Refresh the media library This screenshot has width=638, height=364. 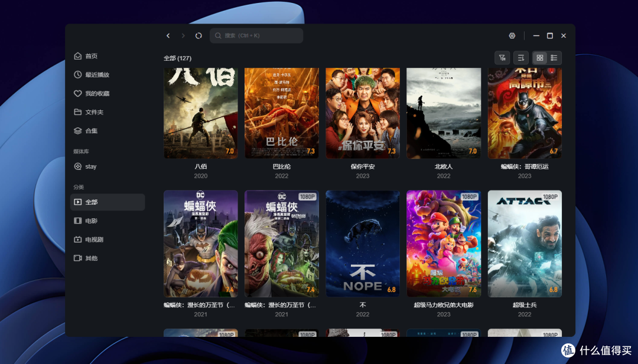[198, 36]
